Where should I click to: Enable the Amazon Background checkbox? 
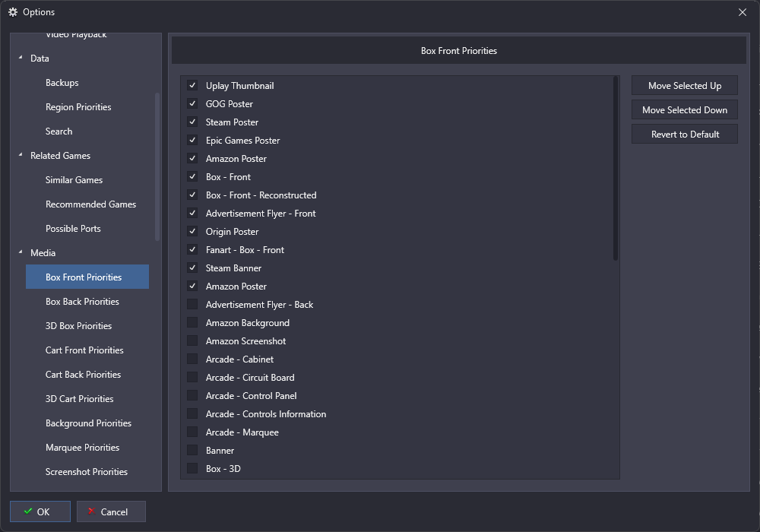coord(192,323)
